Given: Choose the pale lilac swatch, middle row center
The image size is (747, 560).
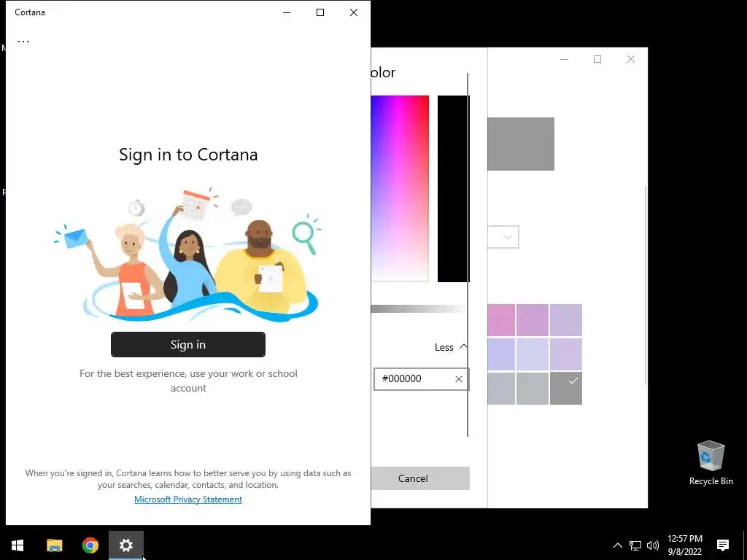Looking at the screenshot, I should [532, 354].
